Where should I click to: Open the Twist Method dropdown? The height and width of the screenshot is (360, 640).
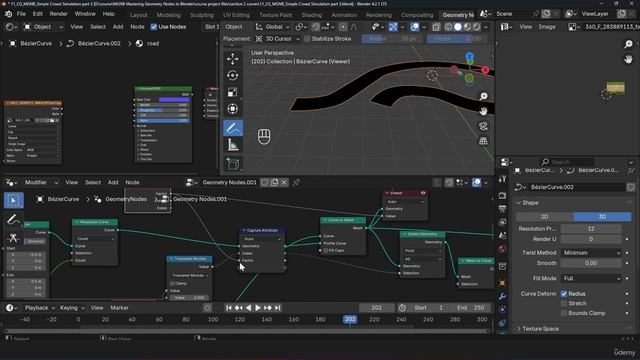tap(591, 253)
